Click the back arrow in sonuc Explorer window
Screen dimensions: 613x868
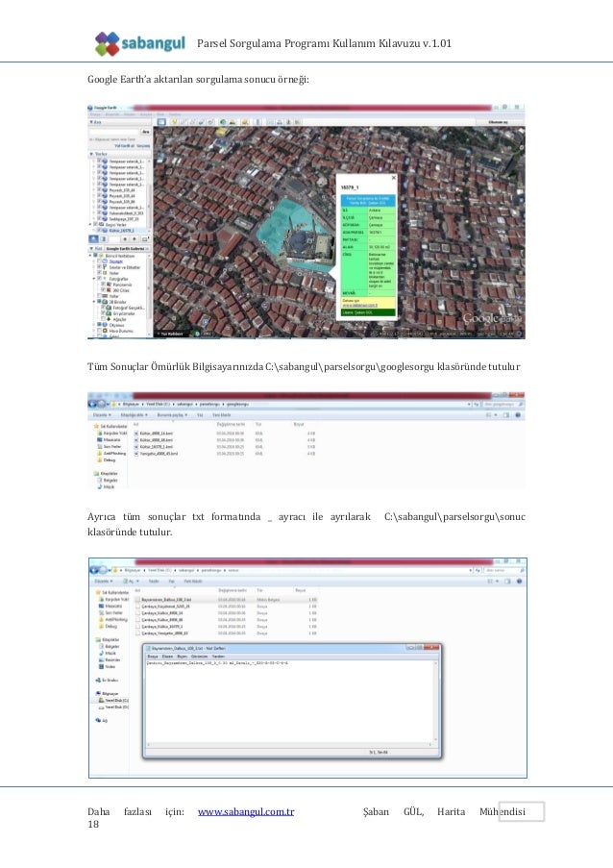coord(93,570)
